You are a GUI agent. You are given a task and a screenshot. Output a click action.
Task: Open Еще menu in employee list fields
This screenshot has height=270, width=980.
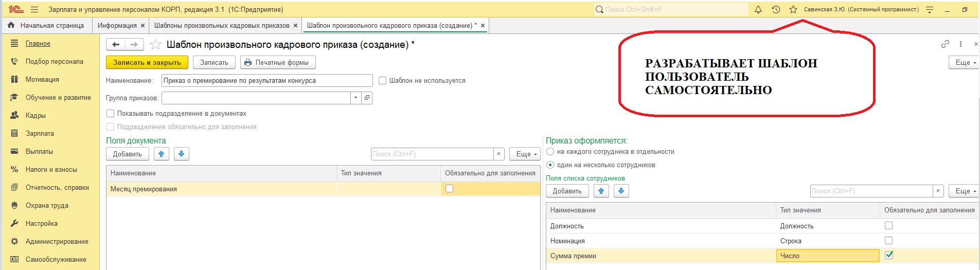(964, 191)
